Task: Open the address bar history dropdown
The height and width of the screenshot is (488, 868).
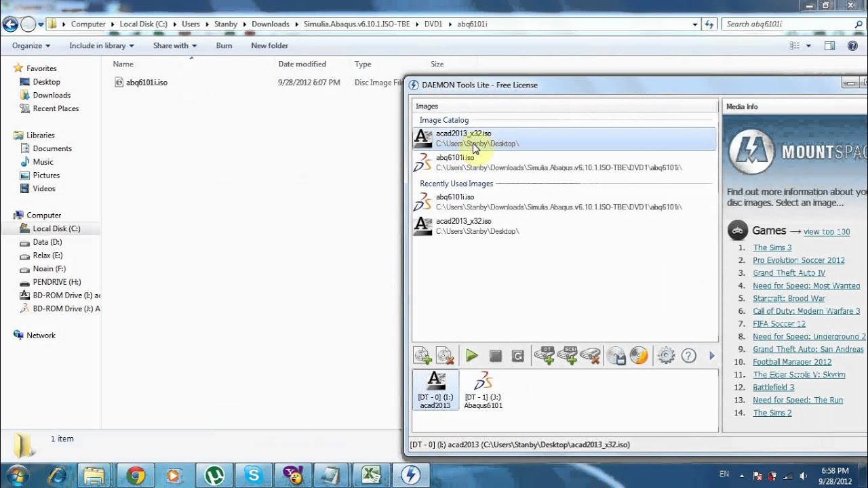Action: 695,24
